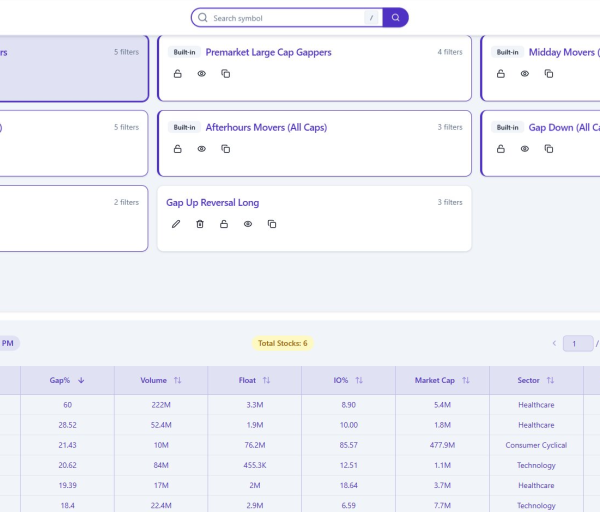Toggle eye icon on Afterhours Movers card

(202, 149)
